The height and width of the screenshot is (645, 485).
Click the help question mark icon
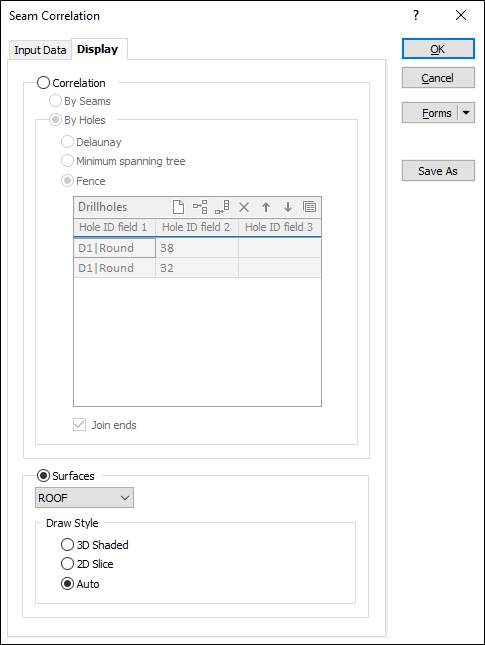pos(416,16)
